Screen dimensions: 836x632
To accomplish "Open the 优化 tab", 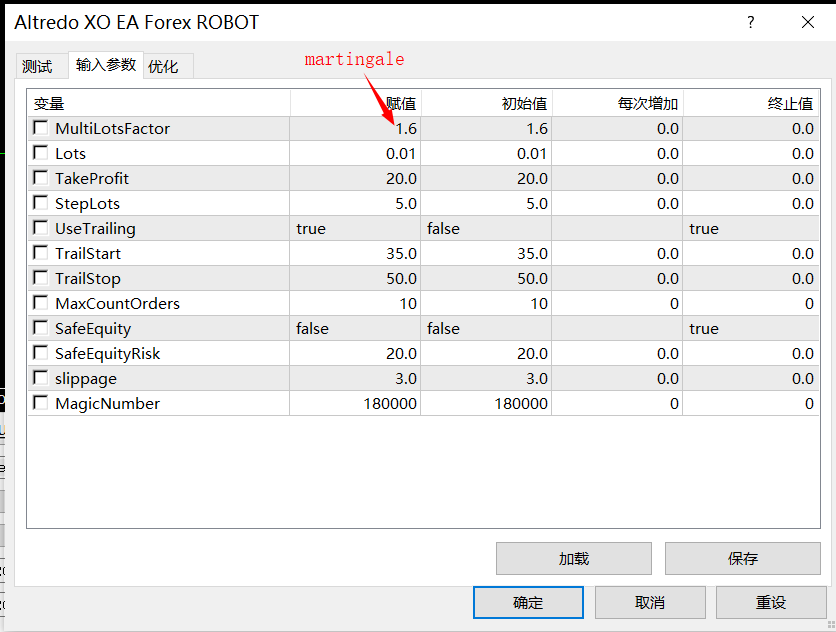I will 163,67.
